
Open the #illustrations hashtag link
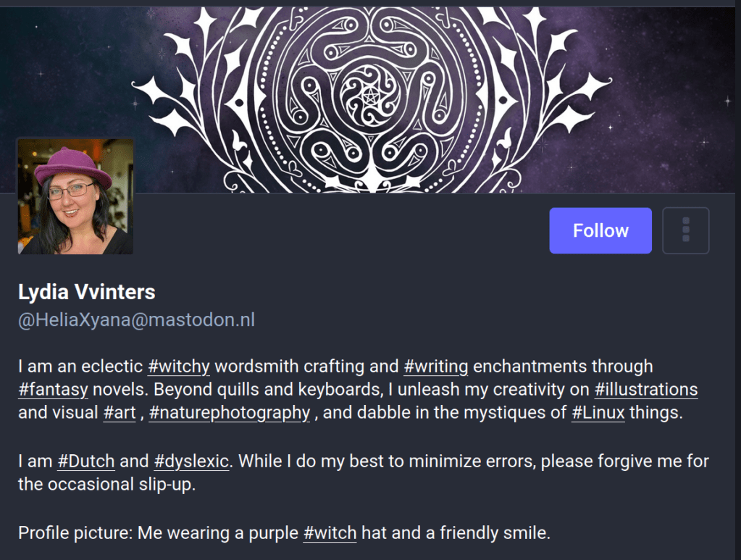pos(645,390)
